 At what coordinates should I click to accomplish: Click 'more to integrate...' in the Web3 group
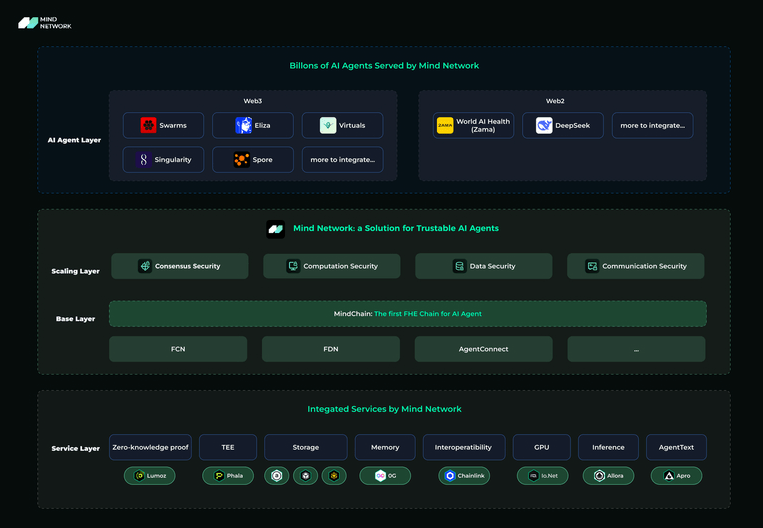[343, 160]
